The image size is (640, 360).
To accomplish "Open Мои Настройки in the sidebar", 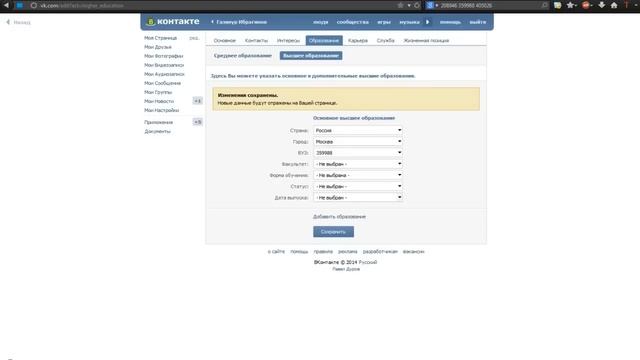I will [161, 110].
